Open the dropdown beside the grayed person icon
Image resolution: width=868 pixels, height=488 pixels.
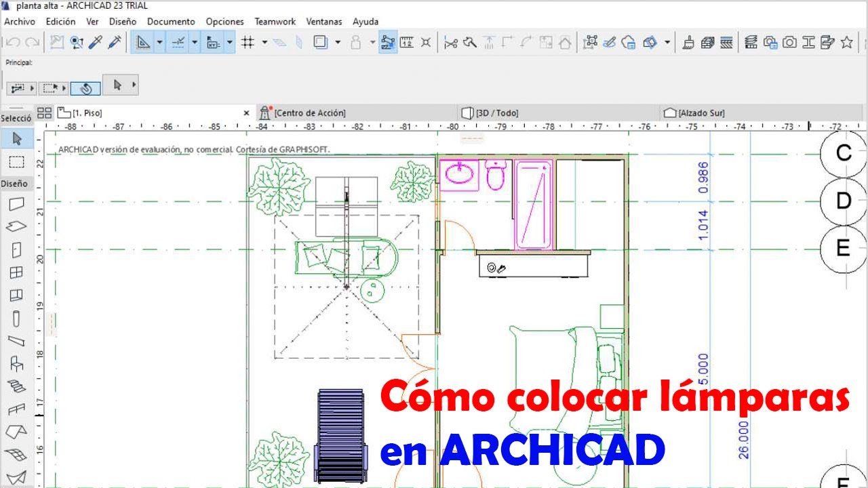372,42
